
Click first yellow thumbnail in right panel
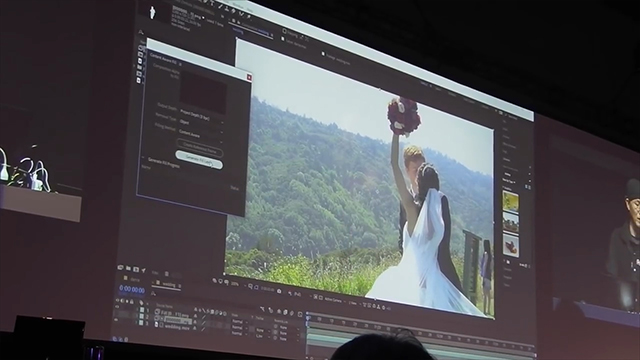coord(510,202)
